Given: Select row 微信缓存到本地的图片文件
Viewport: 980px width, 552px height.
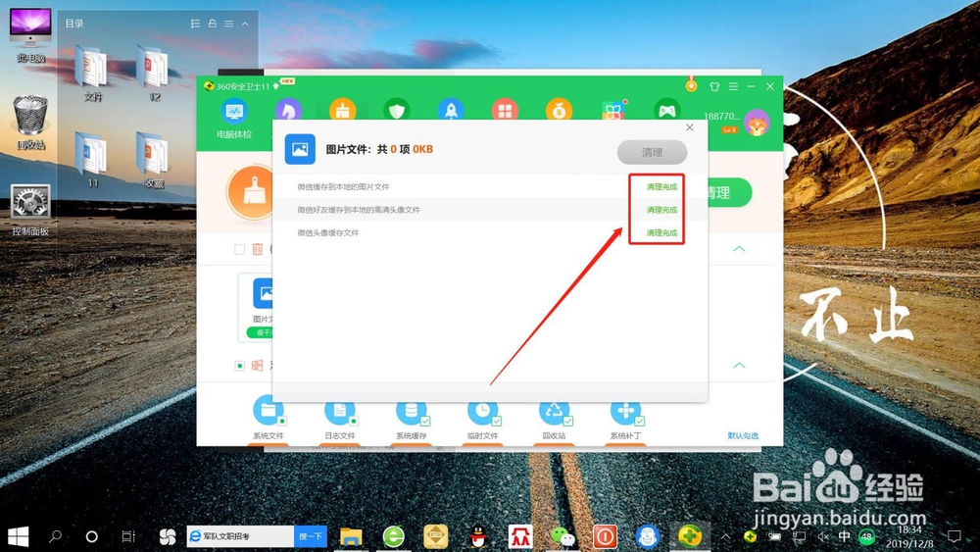Looking at the screenshot, I should 490,187.
